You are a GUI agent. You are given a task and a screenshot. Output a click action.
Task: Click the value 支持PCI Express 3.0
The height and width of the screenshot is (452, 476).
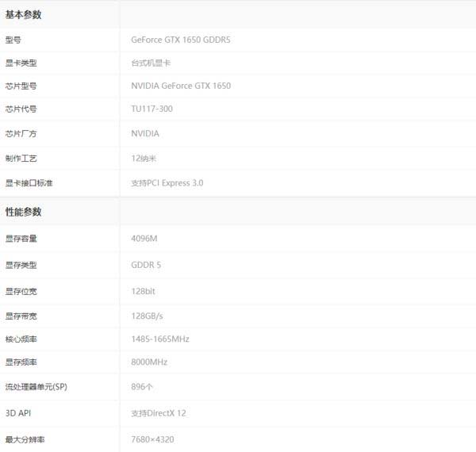pyautogui.click(x=167, y=183)
